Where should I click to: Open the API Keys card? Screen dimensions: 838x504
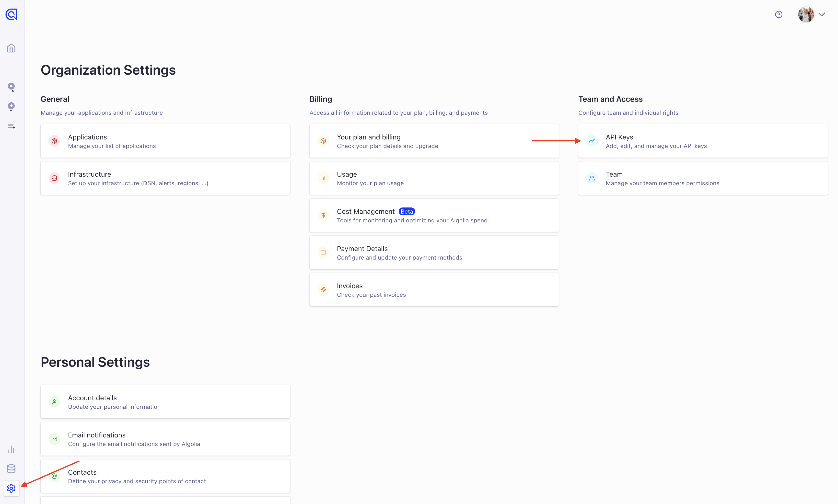(702, 141)
